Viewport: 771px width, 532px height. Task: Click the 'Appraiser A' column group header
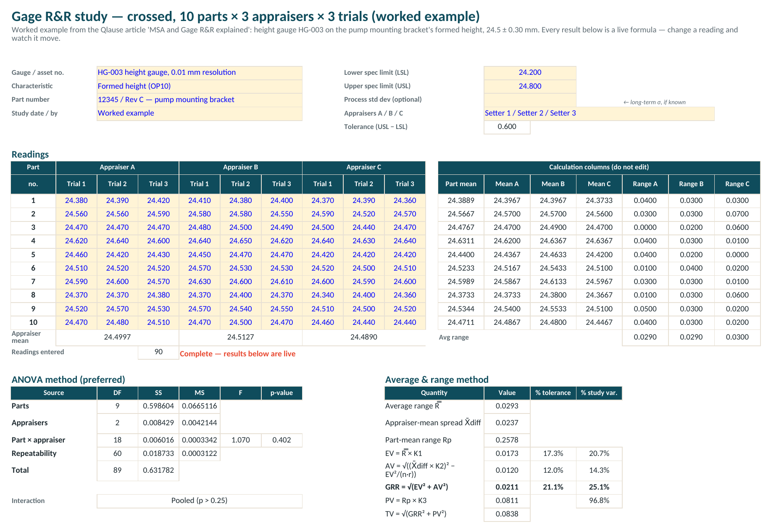click(117, 167)
